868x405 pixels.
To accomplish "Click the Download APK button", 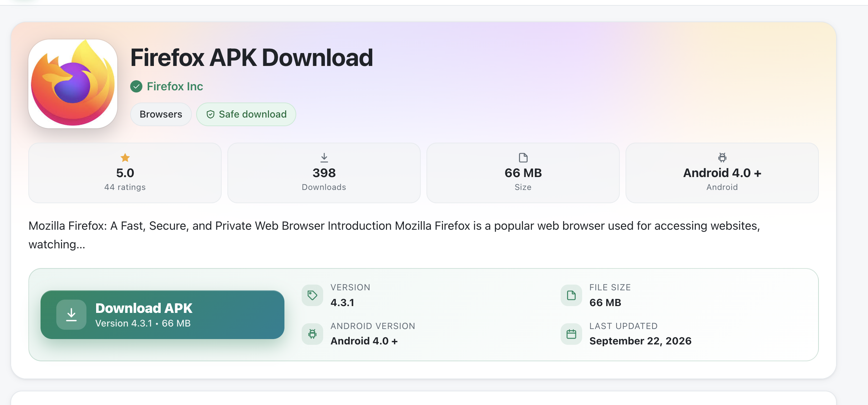I will 162,315.
